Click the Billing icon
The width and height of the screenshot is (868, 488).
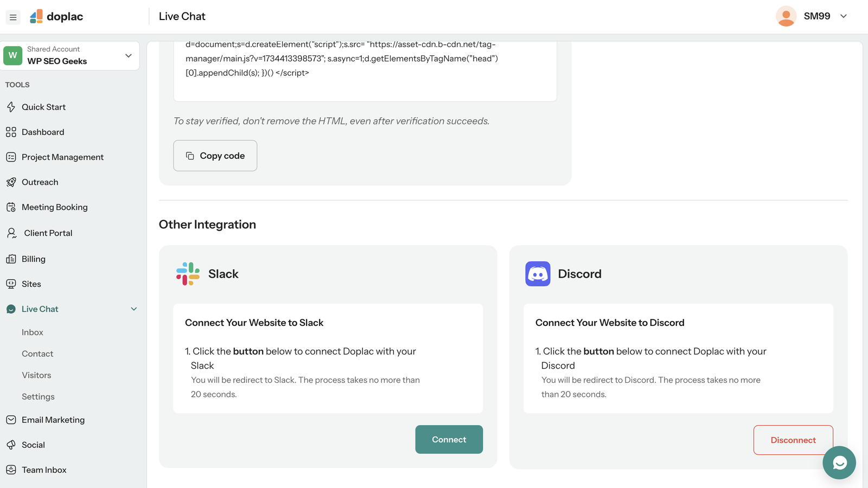(x=11, y=259)
